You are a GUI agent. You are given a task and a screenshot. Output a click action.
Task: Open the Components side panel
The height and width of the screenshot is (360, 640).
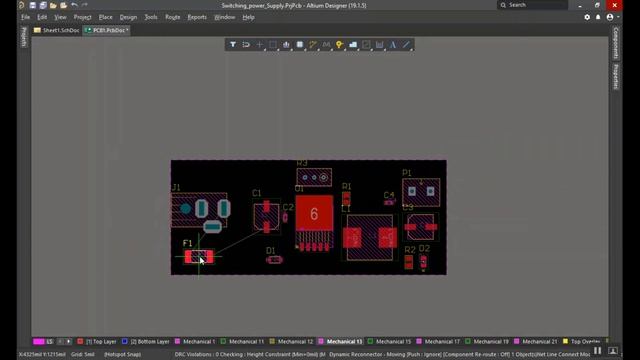click(x=616, y=43)
